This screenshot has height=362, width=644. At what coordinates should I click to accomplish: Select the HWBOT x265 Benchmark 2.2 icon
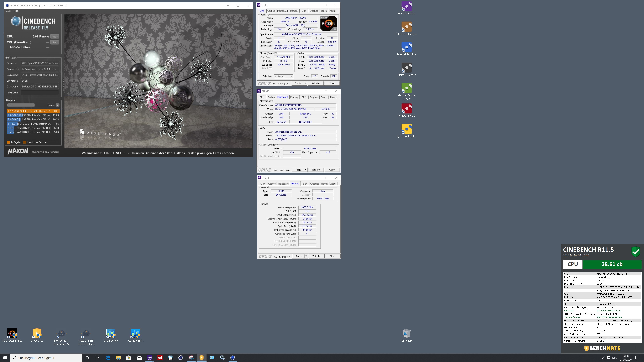pyautogui.click(x=61, y=337)
